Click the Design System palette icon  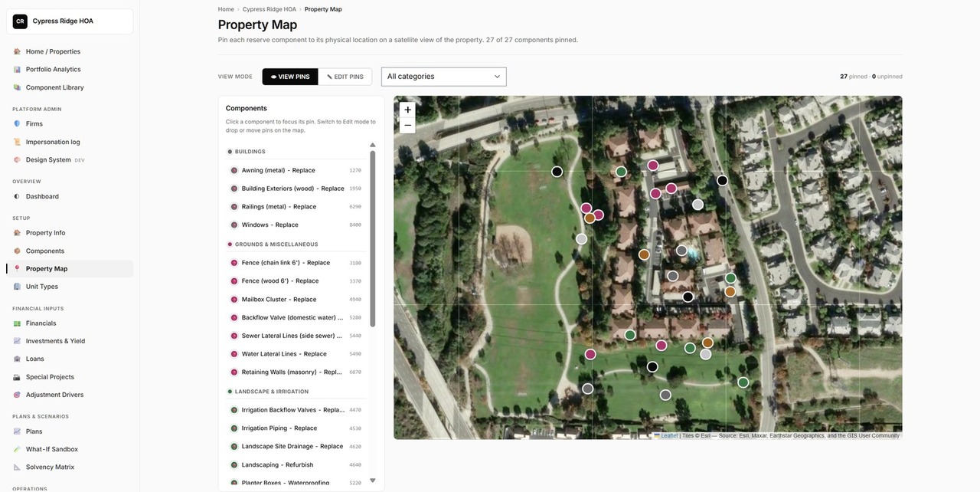[17, 159]
